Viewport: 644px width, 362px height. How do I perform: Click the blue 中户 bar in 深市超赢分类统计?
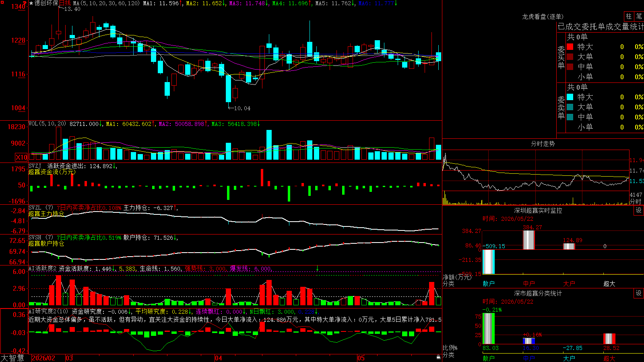pyautogui.click(x=529, y=341)
